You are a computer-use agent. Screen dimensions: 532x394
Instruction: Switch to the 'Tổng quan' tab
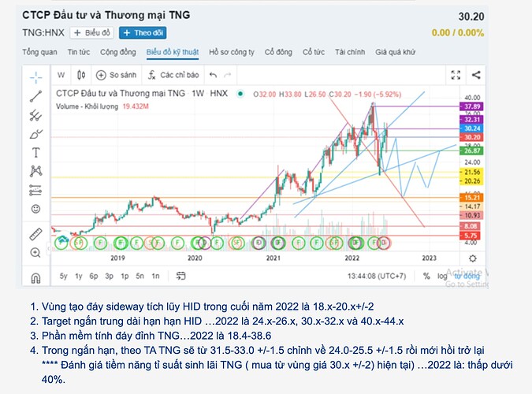click(x=39, y=52)
